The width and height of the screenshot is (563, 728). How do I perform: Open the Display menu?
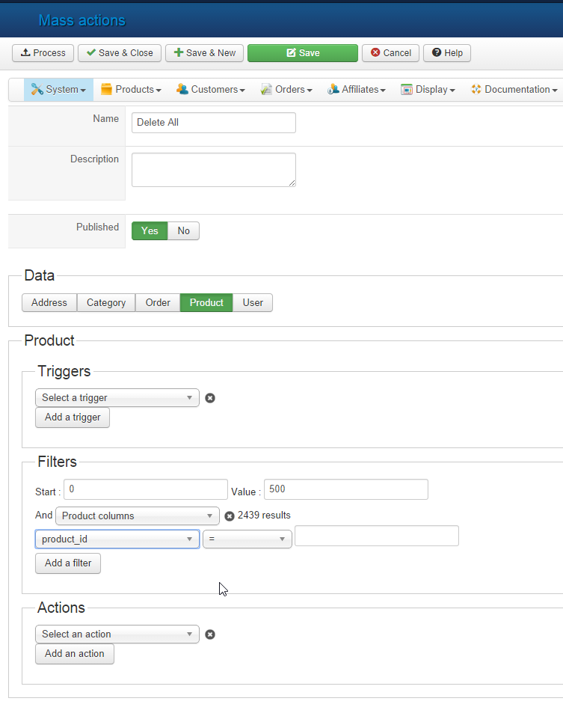tap(428, 90)
